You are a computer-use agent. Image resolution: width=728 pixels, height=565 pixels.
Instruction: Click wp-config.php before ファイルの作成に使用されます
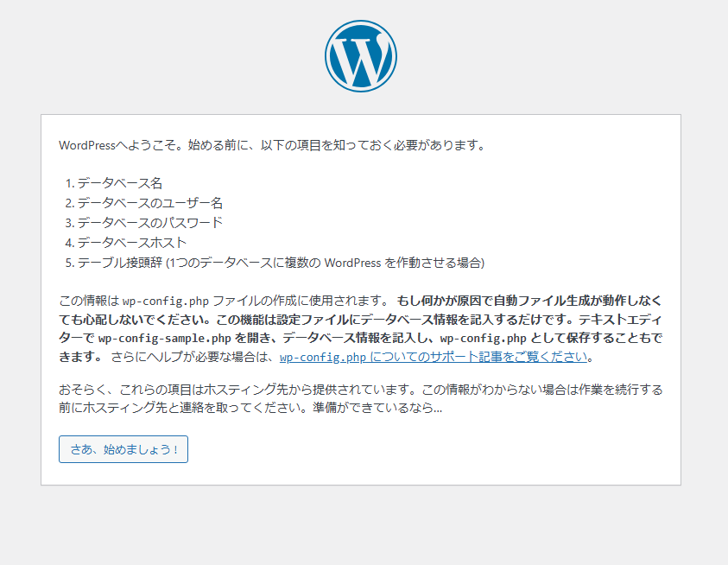pos(166,301)
